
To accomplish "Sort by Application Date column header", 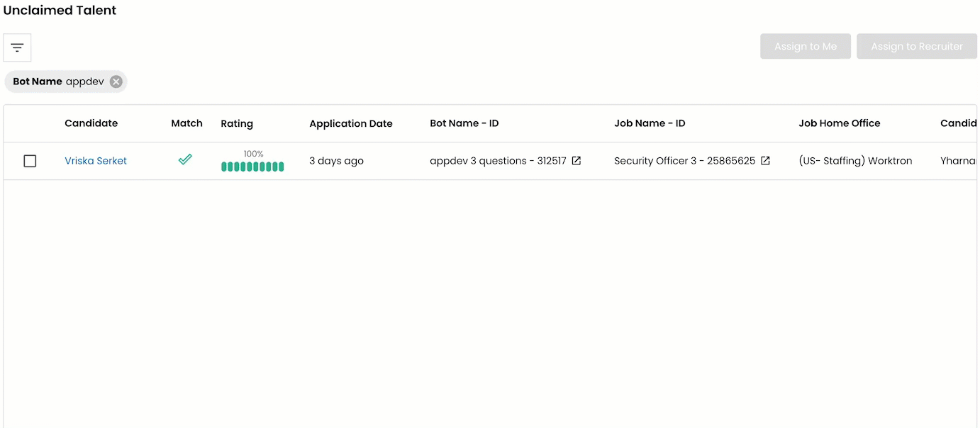I will (351, 123).
